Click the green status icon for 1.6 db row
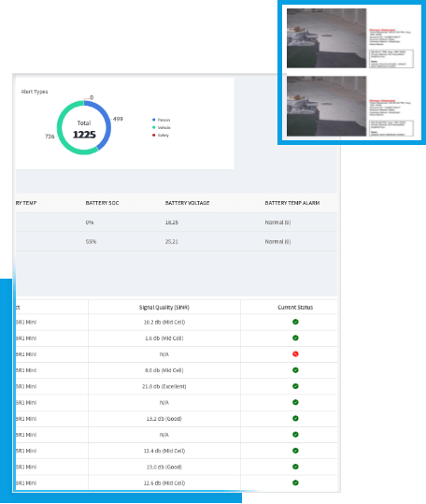The width and height of the screenshot is (426, 504). click(x=295, y=338)
